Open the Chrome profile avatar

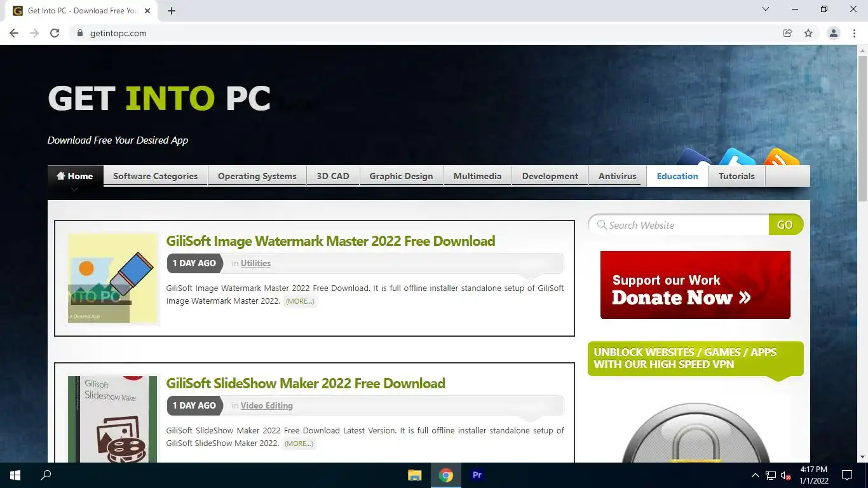coord(834,33)
